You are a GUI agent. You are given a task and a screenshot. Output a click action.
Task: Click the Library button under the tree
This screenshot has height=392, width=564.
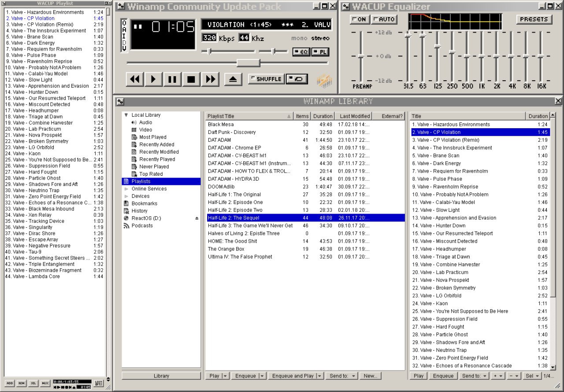pos(161,376)
